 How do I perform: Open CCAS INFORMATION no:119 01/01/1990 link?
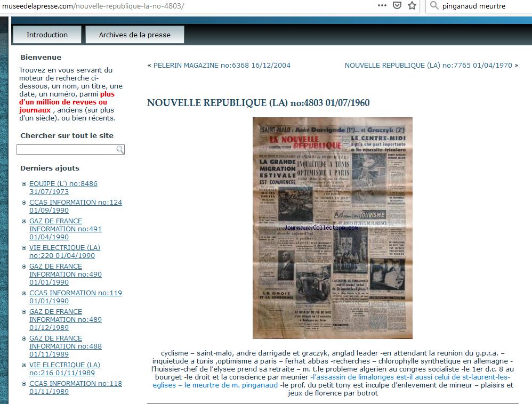pyautogui.click(x=75, y=297)
